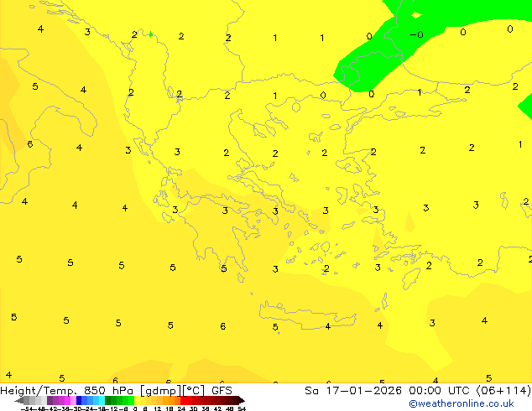
Task: Select the bright yellow swatch above the 0 label
Action: [x=137, y=401]
